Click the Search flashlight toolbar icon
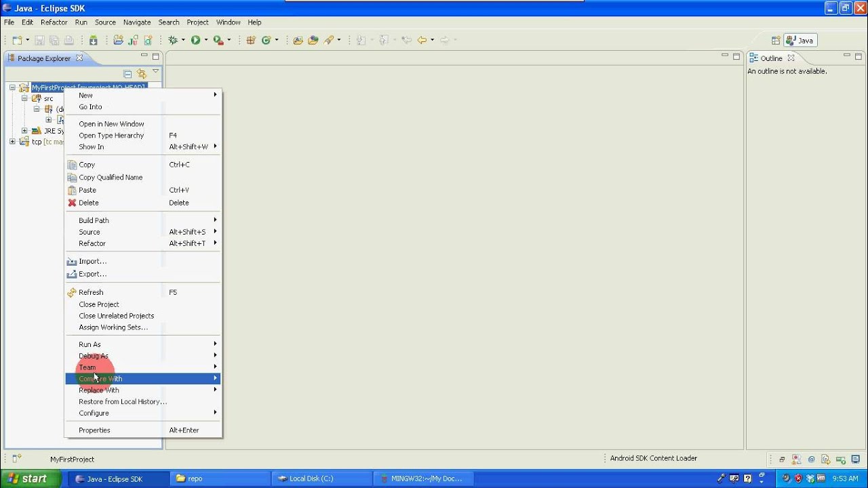 pyautogui.click(x=329, y=41)
